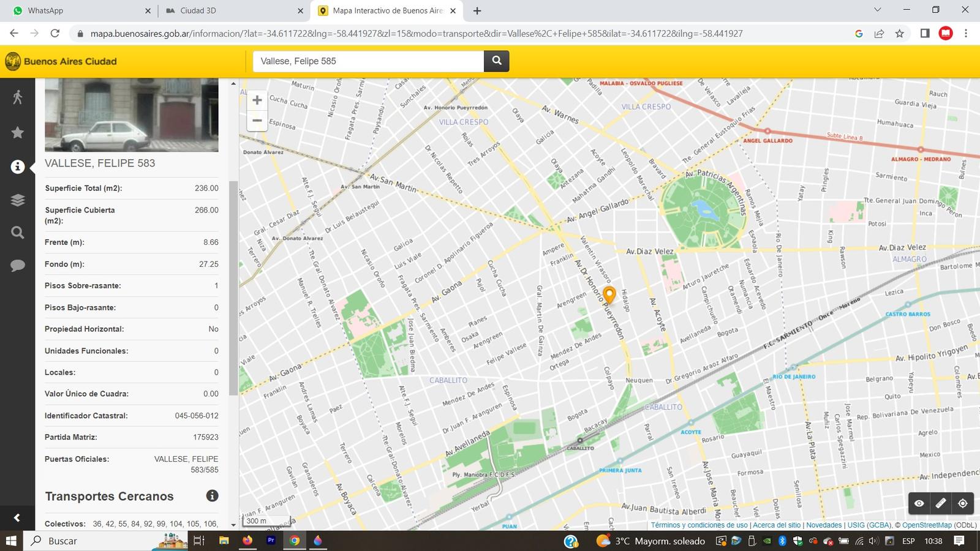Open the walking/routes icon in left sidebar
The width and height of the screenshot is (980, 551).
[18, 97]
